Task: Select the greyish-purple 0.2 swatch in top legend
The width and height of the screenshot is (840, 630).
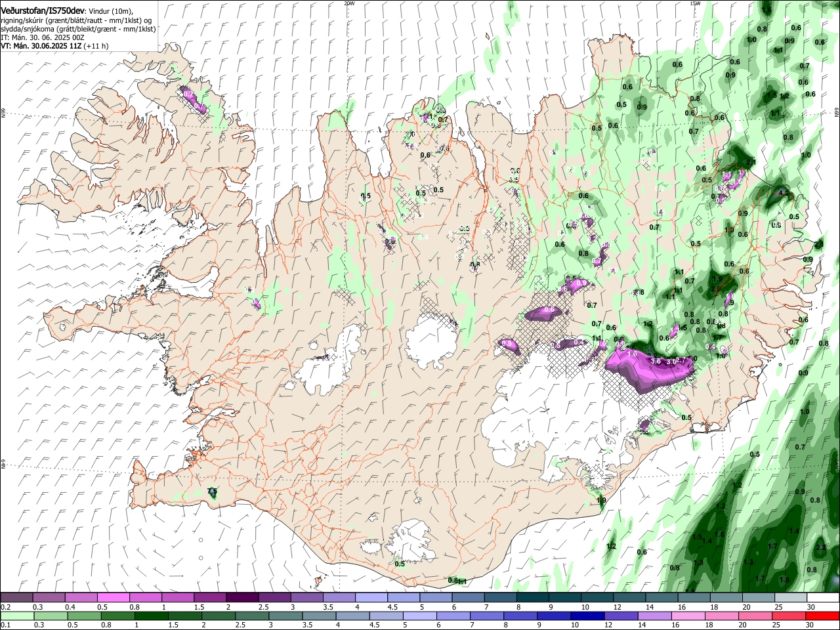Action: tap(16, 598)
